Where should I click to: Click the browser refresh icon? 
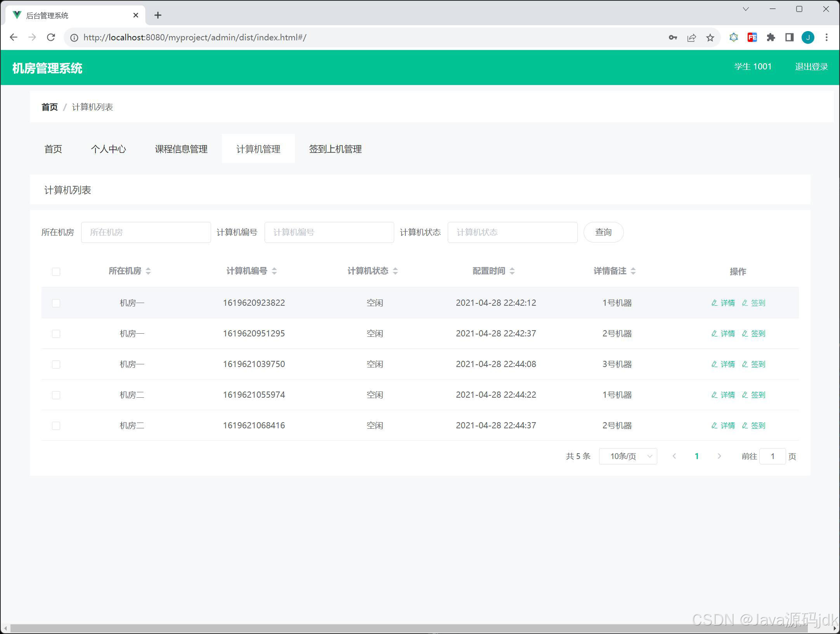[51, 37]
